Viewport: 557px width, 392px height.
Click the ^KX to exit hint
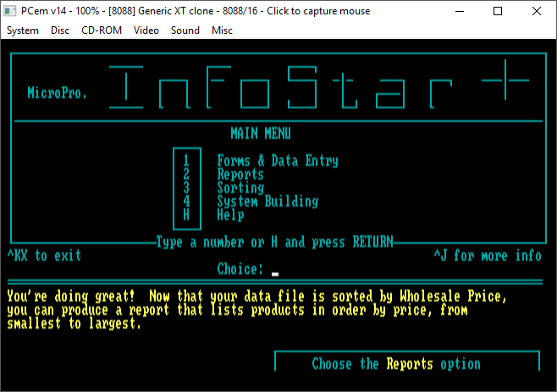click(44, 256)
